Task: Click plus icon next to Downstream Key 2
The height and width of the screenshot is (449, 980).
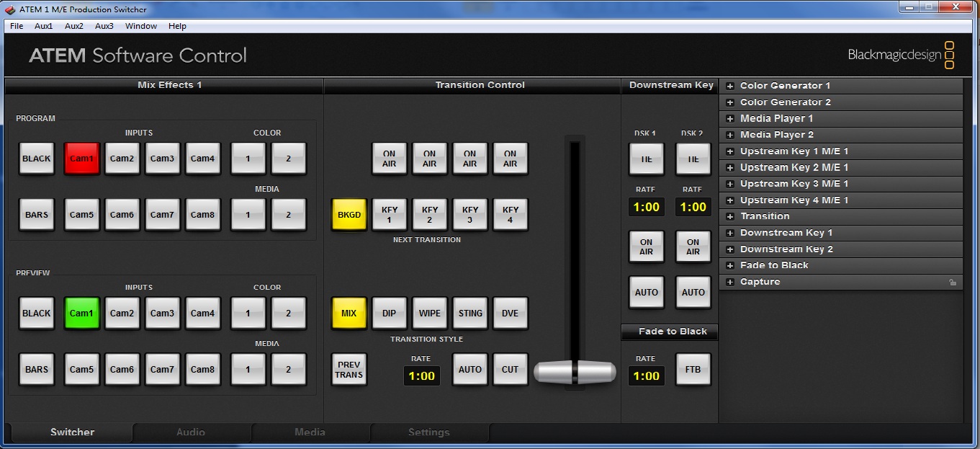Action: click(730, 249)
